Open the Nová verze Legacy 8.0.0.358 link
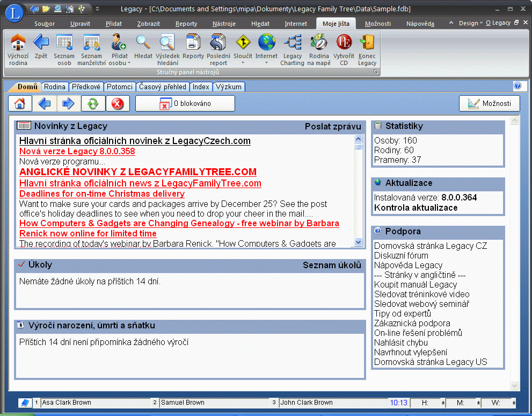This screenshot has width=532, height=416. [77, 152]
